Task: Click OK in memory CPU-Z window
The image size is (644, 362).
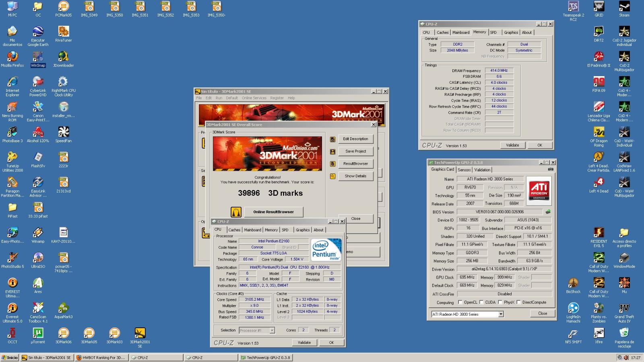Action: click(540, 145)
